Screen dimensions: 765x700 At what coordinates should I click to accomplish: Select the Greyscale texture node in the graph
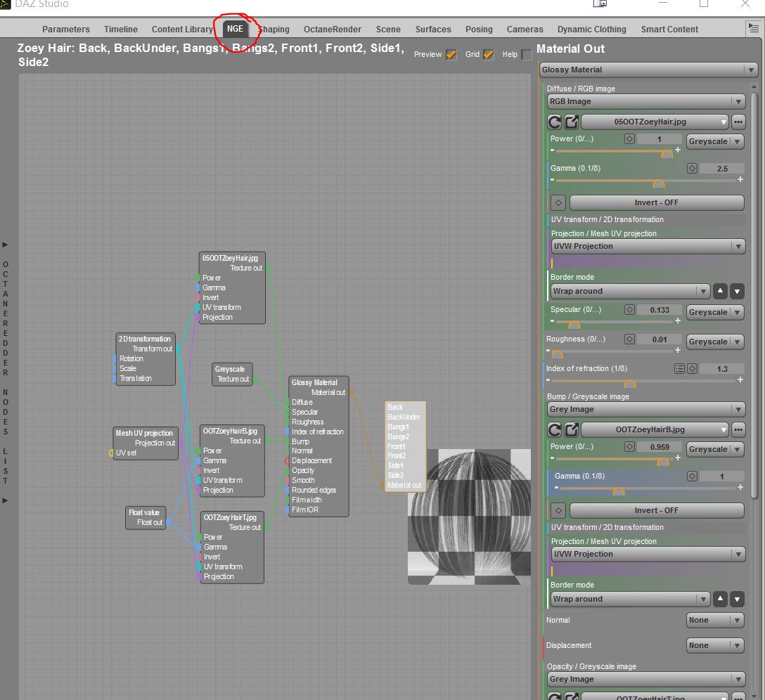232,374
